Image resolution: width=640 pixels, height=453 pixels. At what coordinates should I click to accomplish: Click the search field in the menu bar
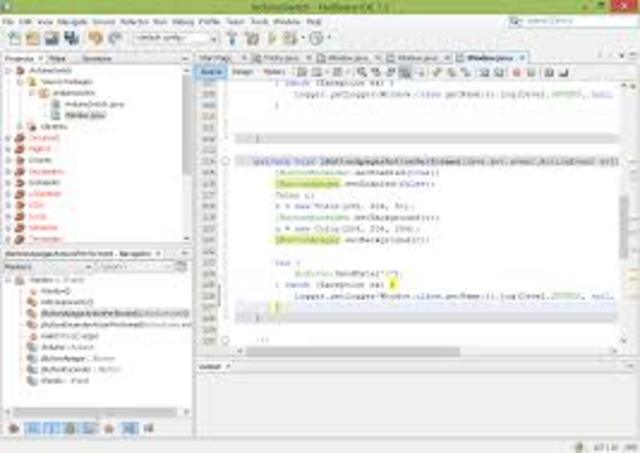coord(573,21)
